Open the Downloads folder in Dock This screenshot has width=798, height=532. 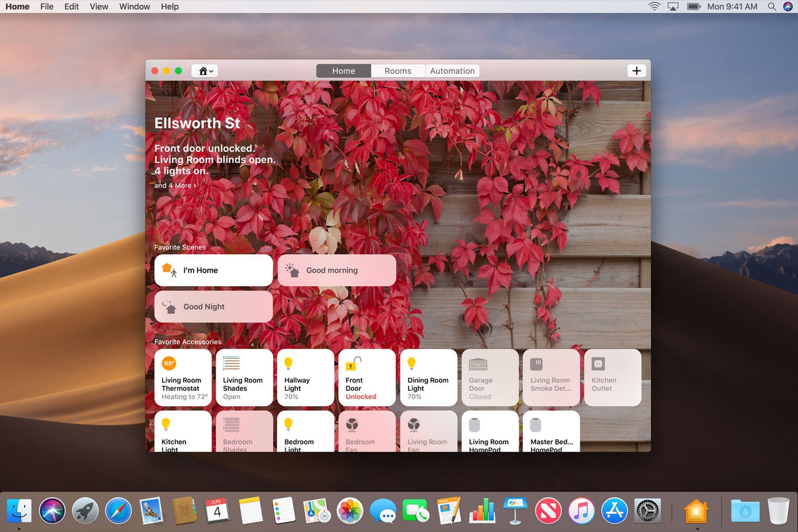pos(745,511)
